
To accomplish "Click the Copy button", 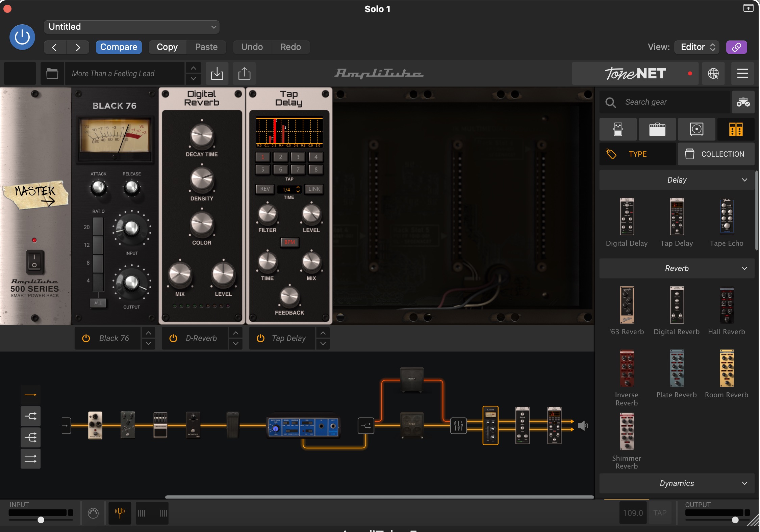I will click(167, 47).
